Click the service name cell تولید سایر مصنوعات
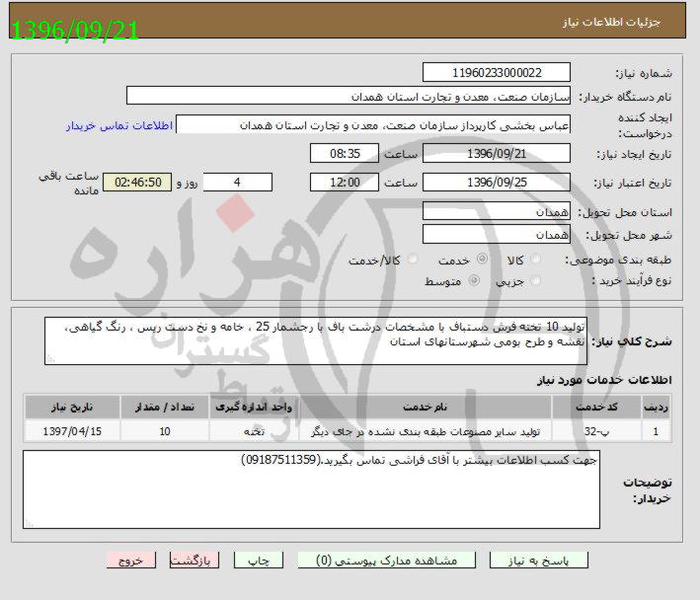This screenshot has height=600, width=700. [425, 431]
